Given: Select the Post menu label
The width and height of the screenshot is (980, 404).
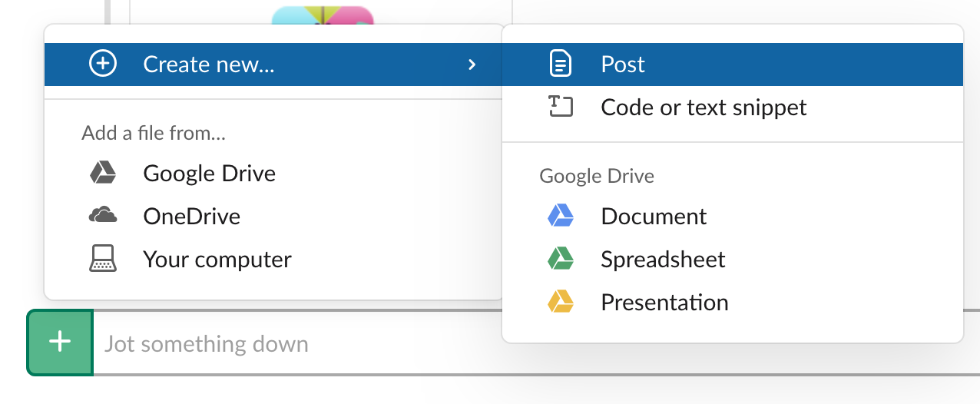Looking at the screenshot, I should [623, 65].
